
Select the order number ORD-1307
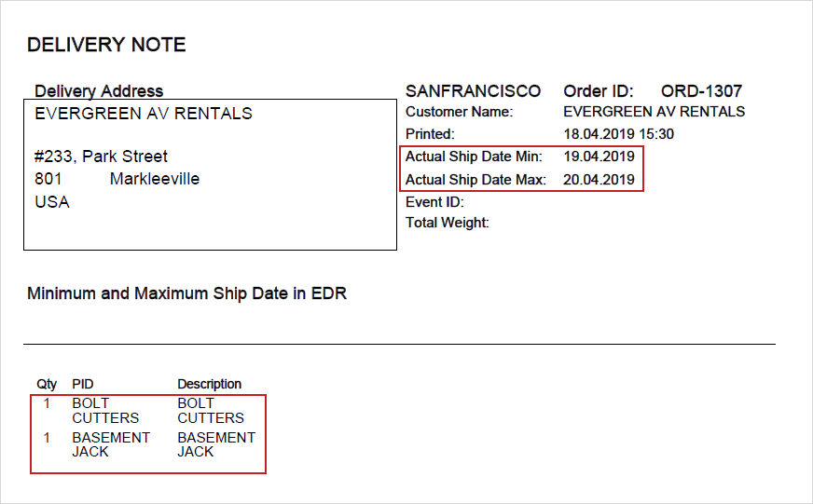pyautogui.click(x=701, y=91)
